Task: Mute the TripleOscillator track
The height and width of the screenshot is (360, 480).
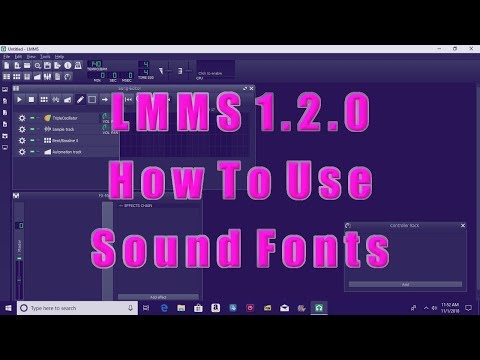Action: point(32,118)
